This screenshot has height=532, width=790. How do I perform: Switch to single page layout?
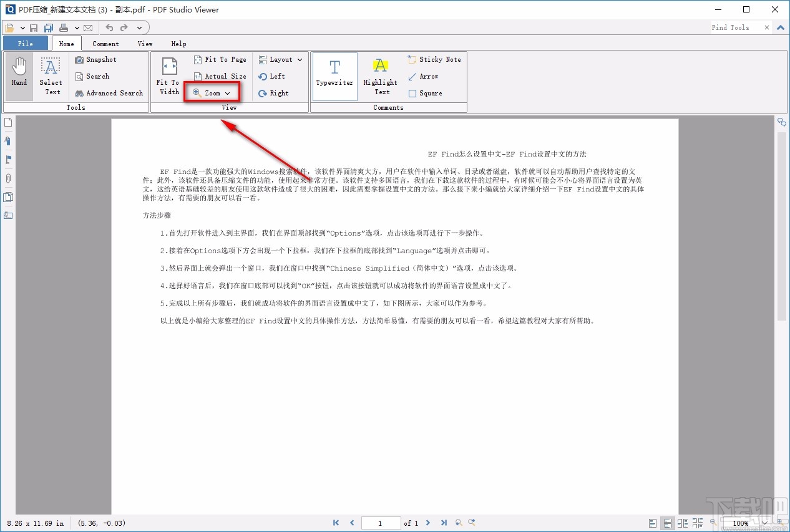pos(653,523)
